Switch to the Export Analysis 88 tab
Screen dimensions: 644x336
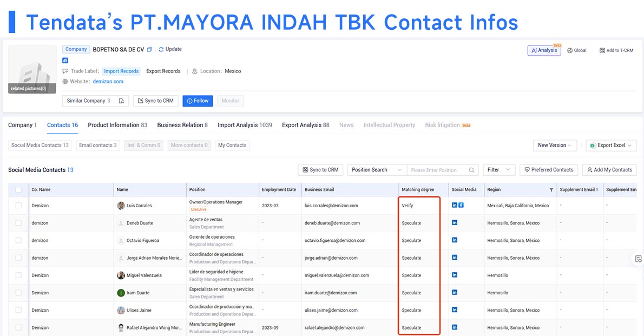(306, 125)
